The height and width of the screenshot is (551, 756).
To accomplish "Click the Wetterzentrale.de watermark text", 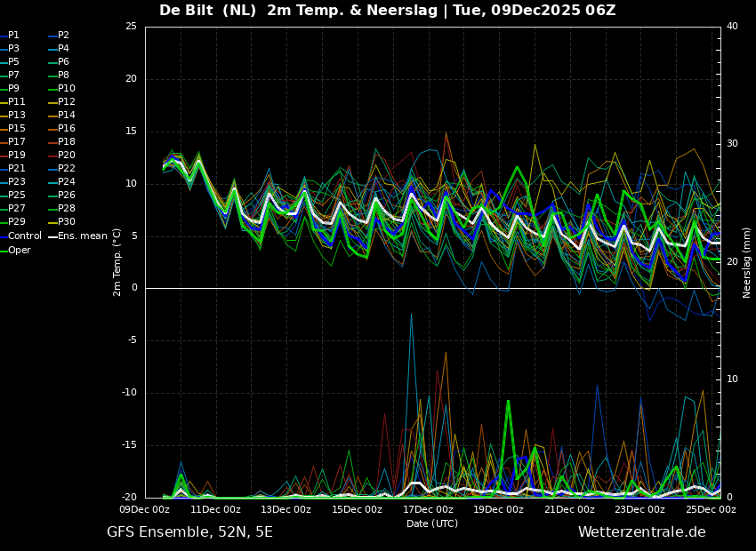I will pos(642,531).
